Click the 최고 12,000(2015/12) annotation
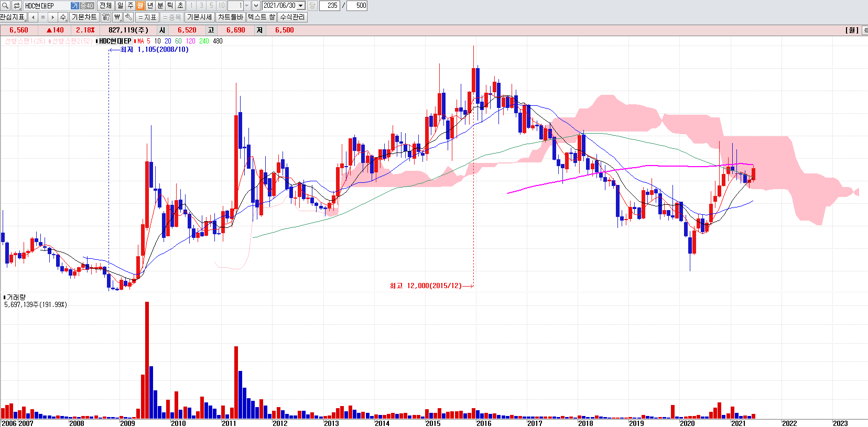This screenshot has width=868, height=427. pos(426,286)
